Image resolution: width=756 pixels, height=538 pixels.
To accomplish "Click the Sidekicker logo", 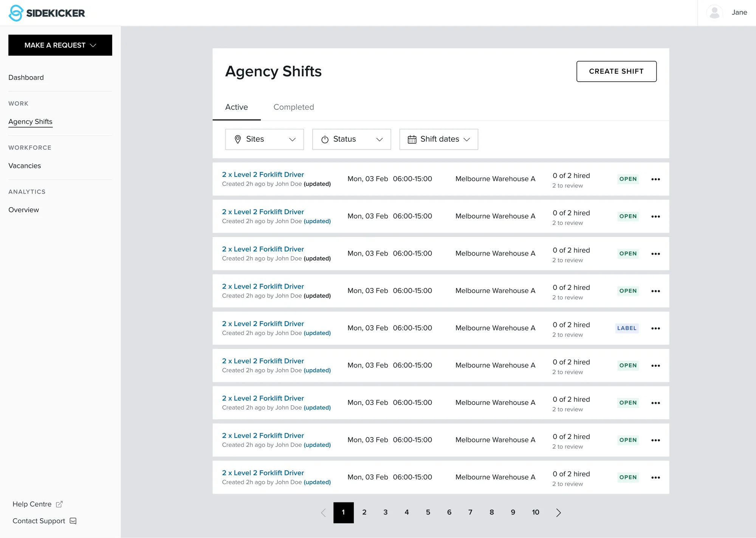I will click(46, 13).
